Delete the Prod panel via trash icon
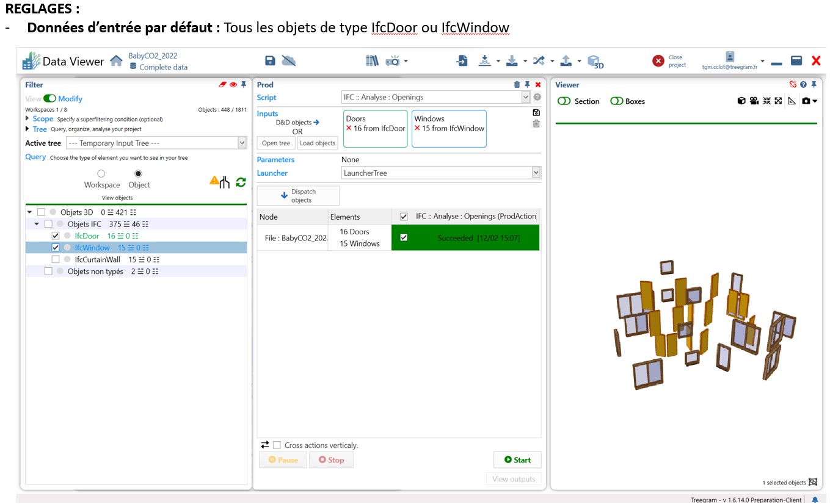Image resolution: width=830 pixels, height=504 pixels. tap(517, 85)
